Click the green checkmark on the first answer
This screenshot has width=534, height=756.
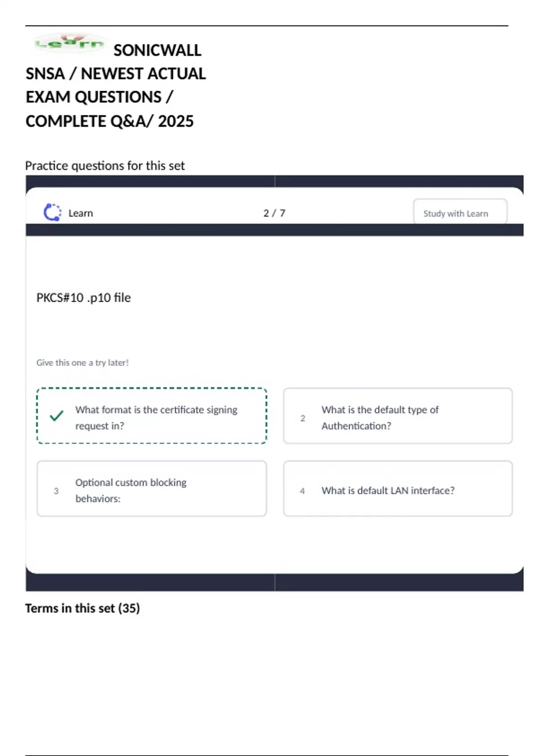click(57, 416)
